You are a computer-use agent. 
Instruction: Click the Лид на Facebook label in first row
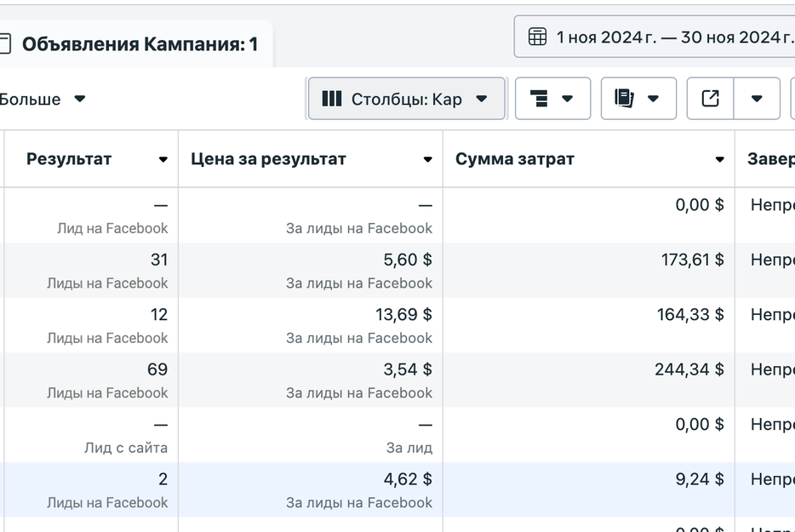tap(112, 228)
